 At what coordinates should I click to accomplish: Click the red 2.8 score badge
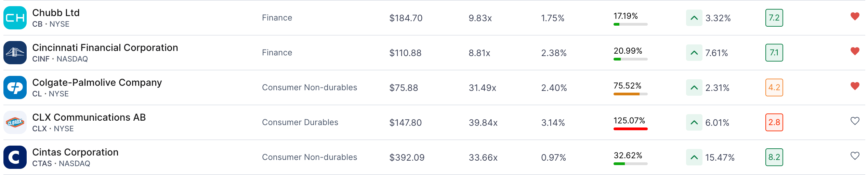(774, 122)
